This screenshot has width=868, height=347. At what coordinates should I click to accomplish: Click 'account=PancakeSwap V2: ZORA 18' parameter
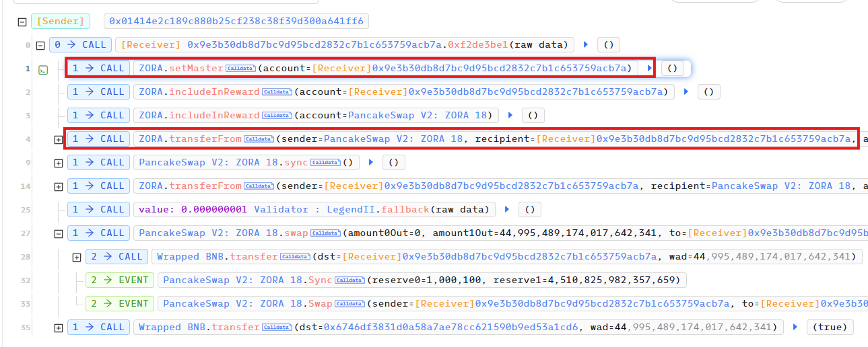(x=397, y=115)
